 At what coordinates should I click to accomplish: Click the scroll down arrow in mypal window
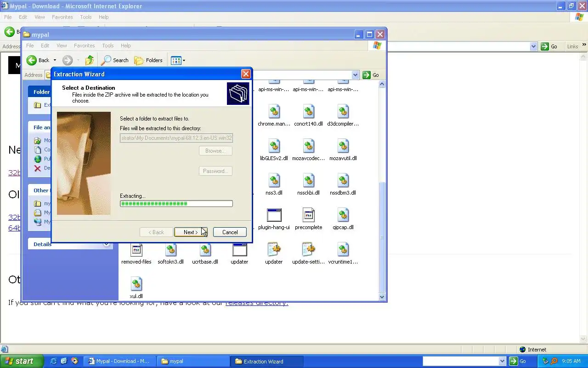pos(382,297)
